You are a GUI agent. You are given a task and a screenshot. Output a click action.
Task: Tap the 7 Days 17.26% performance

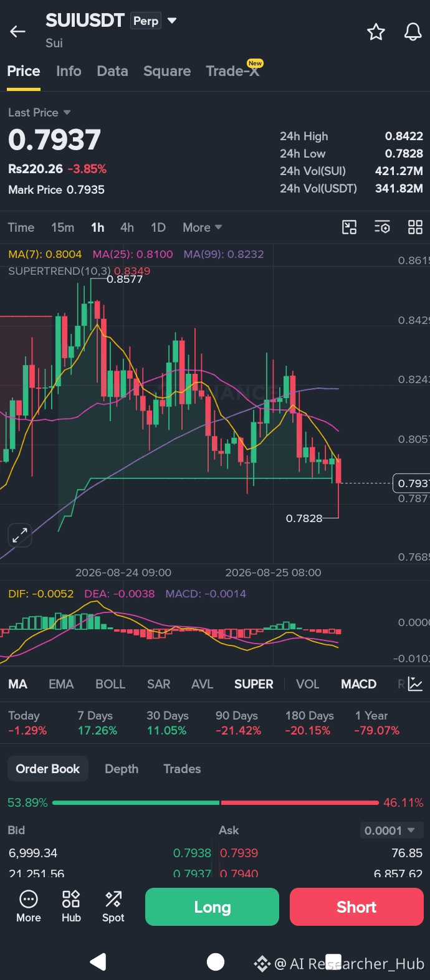click(97, 723)
